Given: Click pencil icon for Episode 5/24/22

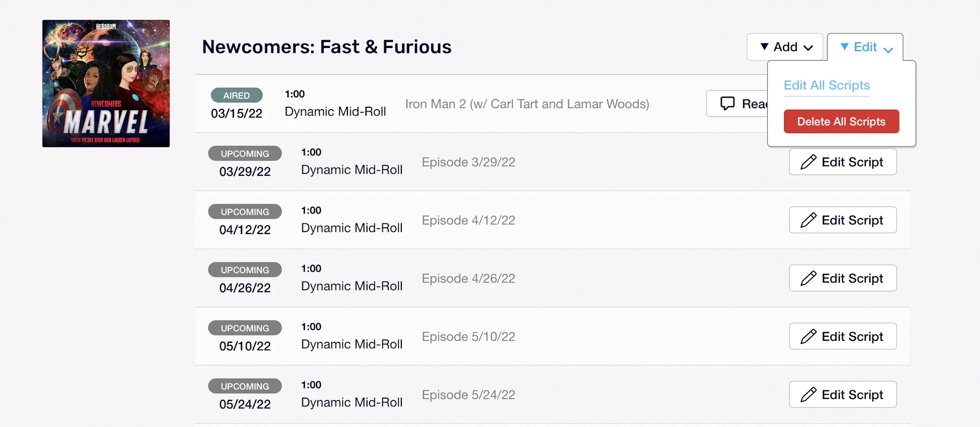Looking at the screenshot, I should click(x=808, y=395).
